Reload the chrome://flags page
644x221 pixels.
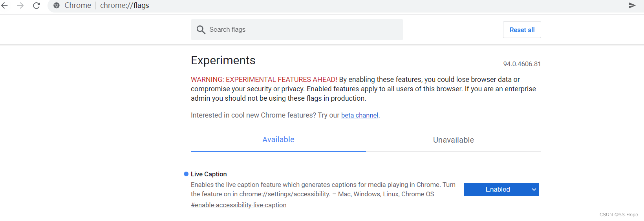click(x=37, y=5)
